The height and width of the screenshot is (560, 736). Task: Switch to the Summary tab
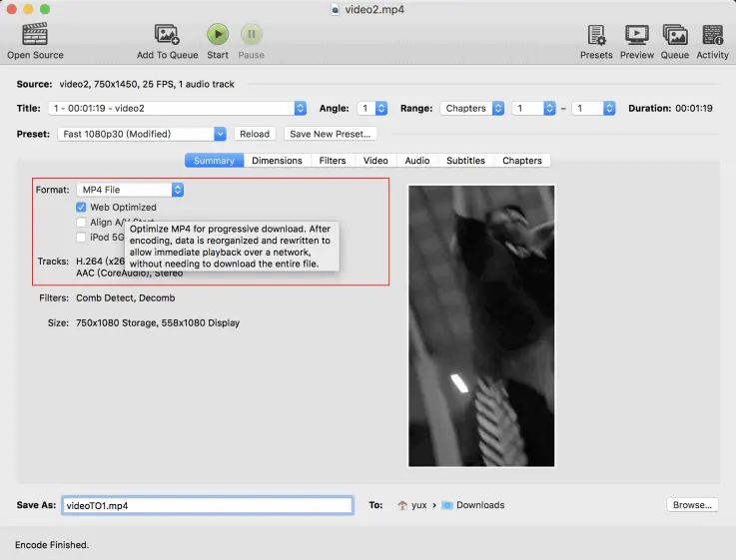214,161
